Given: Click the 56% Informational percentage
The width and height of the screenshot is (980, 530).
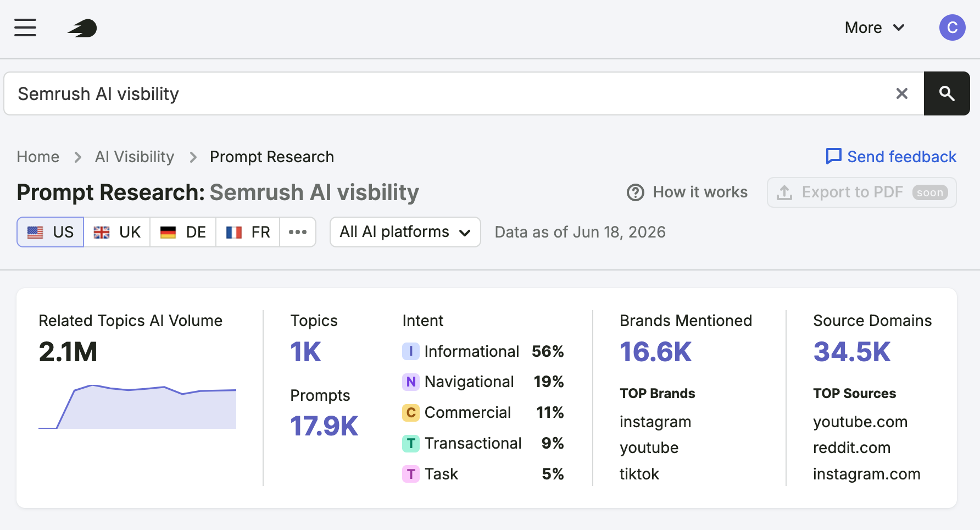Looking at the screenshot, I should pos(548,351).
